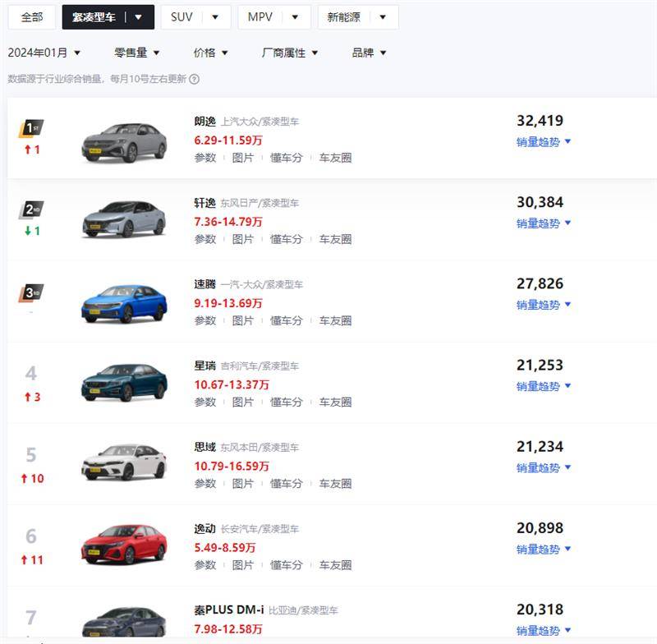Screen dimensions: 657x644
Task: Open the white 思域 car image
Action: click(124, 462)
